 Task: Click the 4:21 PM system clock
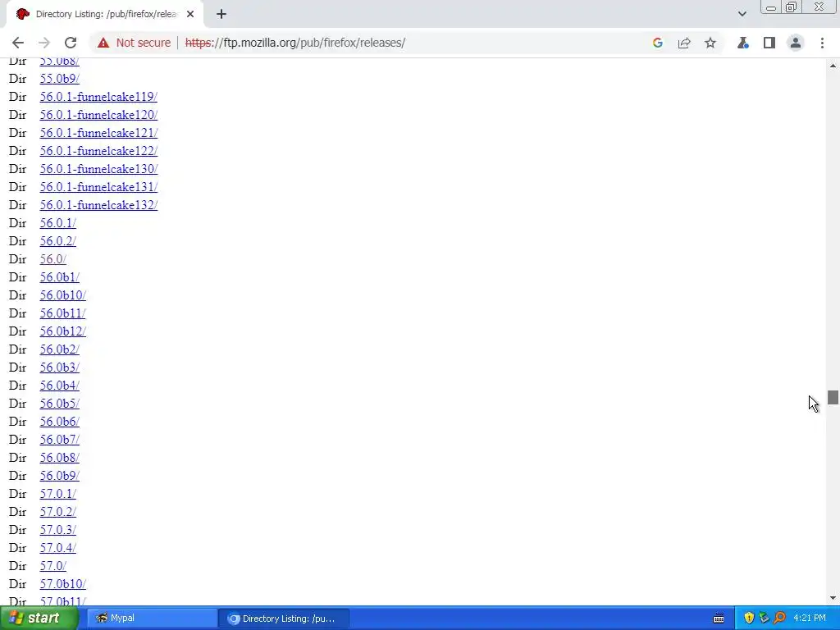tap(810, 619)
